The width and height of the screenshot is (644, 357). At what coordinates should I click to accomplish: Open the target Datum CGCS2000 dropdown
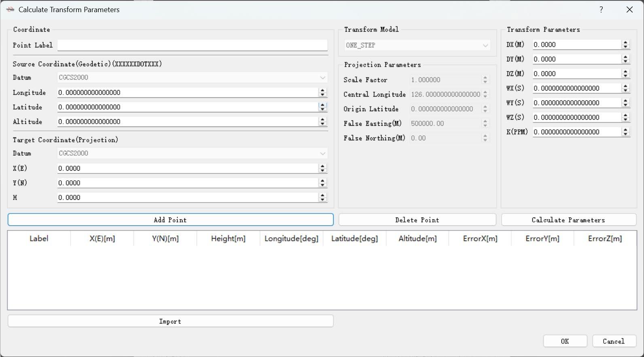click(x=192, y=153)
